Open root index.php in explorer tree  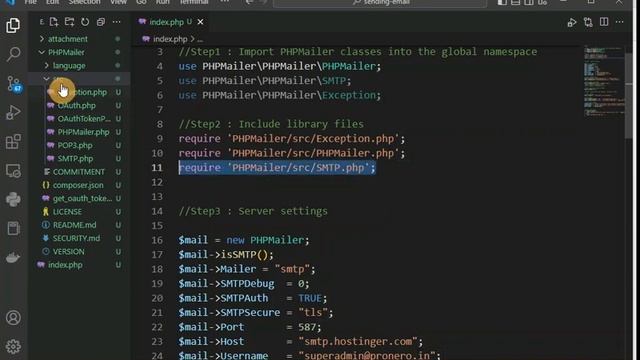pos(65,265)
